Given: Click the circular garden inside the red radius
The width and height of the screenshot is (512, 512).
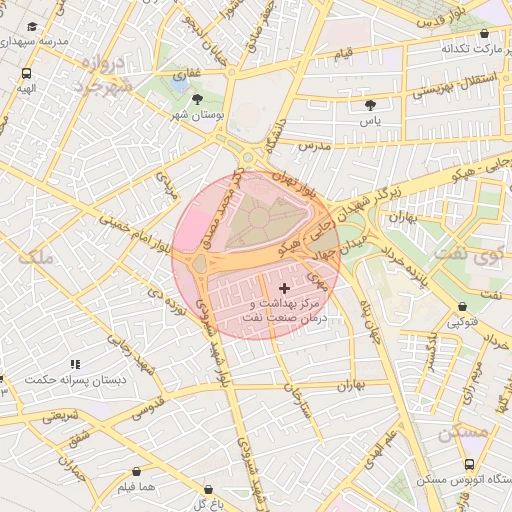Looking at the screenshot, I should click(259, 218).
